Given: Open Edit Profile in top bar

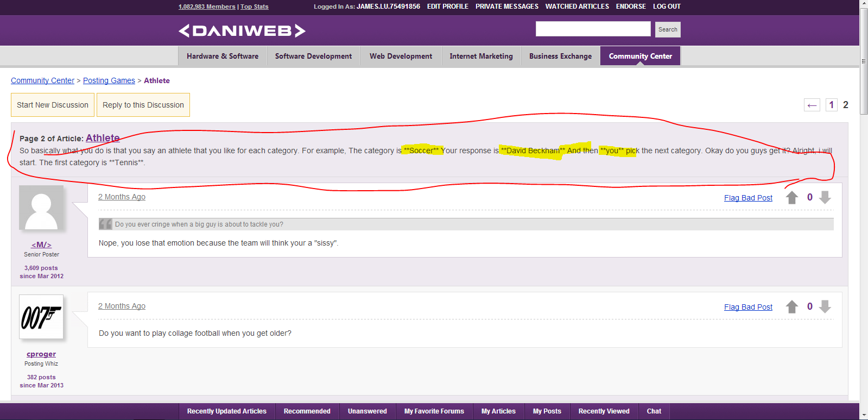Looking at the screenshot, I should 447,7.
